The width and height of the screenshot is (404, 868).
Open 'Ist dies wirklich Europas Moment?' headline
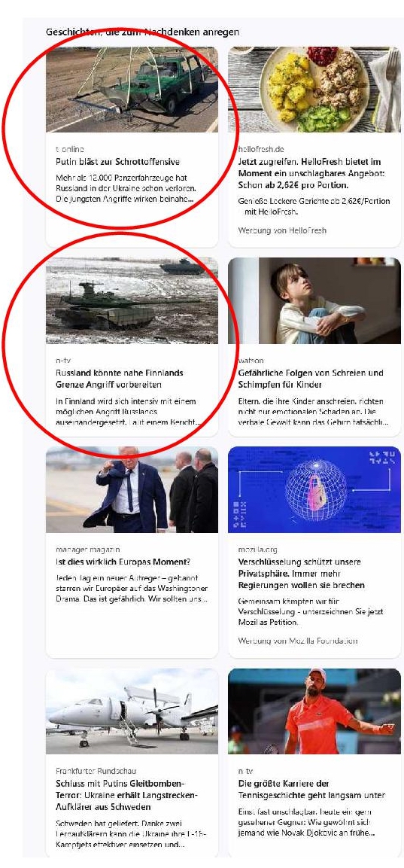[123, 562]
